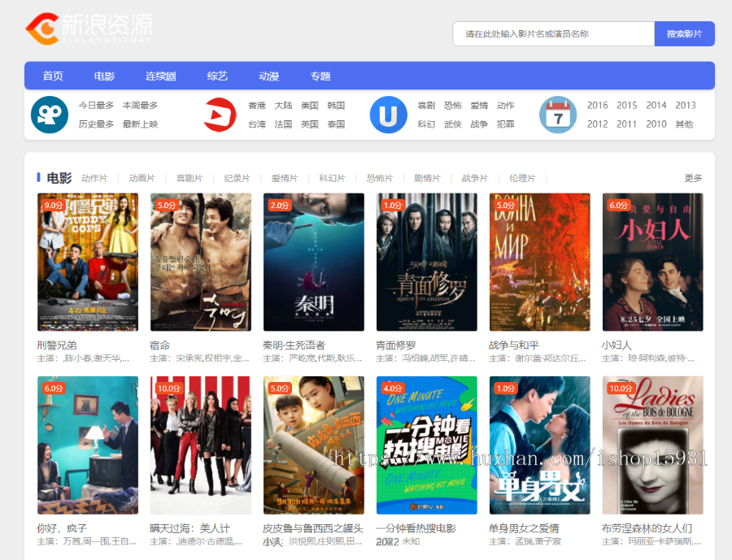
Task: Select the 今日最多 filter link
Action: tap(96, 106)
